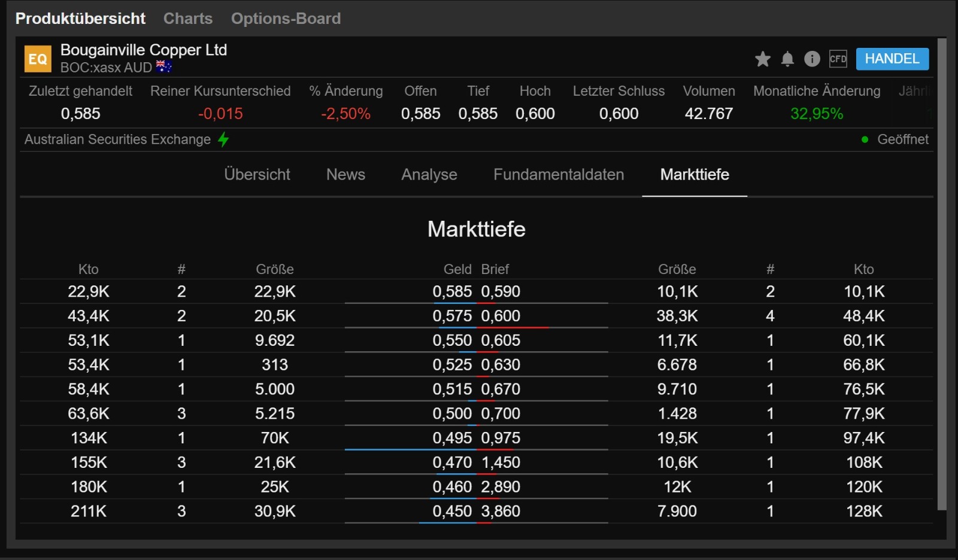Click ask price 0,700
This screenshot has height=560, width=958.
click(501, 414)
